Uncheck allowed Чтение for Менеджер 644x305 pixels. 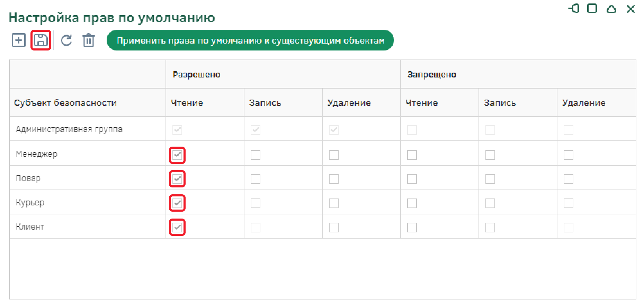[177, 155]
